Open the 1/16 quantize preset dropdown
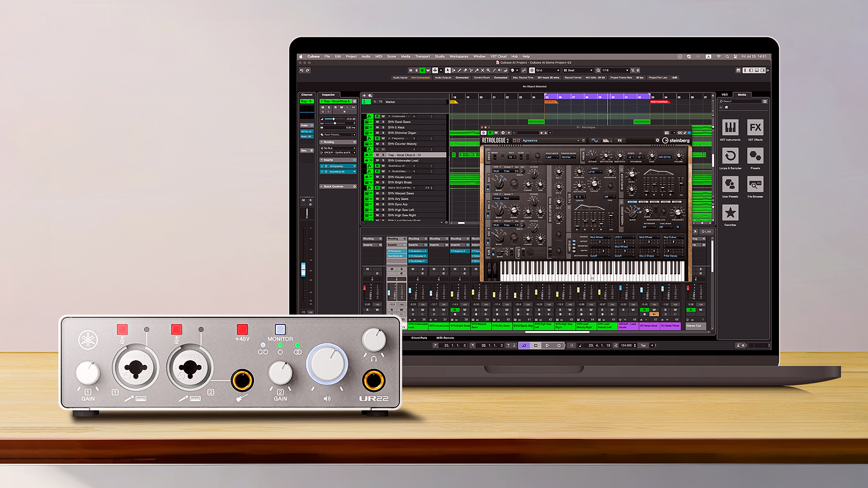868x488 pixels. coord(615,70)
